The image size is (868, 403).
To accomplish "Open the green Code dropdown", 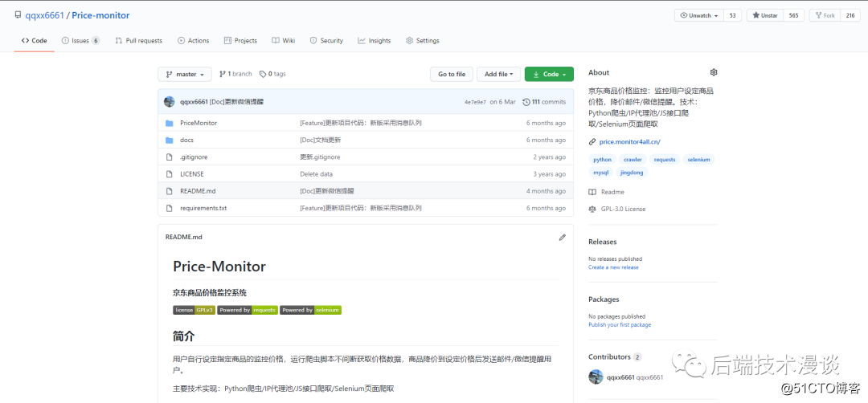I will [x=549, y=74].
